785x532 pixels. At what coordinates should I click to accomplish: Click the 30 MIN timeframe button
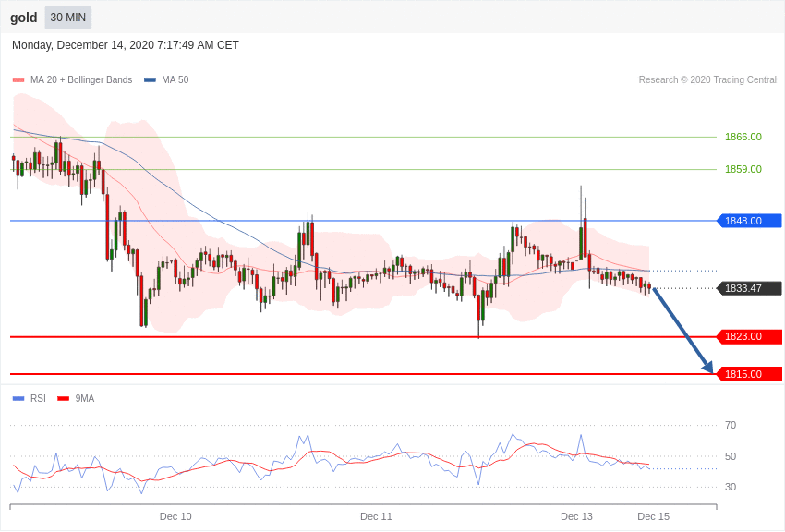pos(68,18)
